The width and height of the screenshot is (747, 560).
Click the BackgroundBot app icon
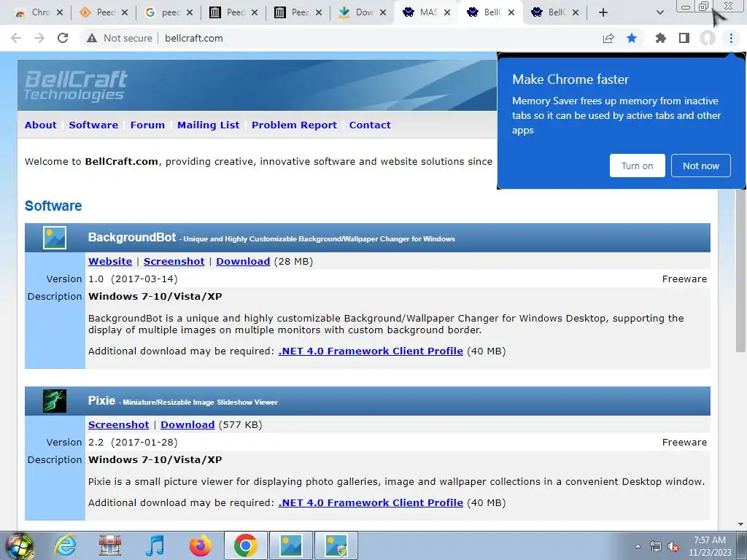55,238
